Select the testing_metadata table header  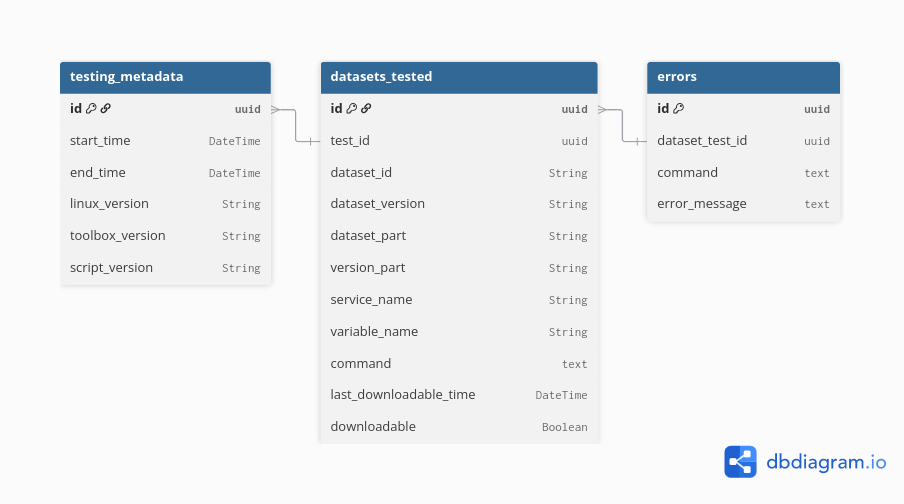coord(165,77)
